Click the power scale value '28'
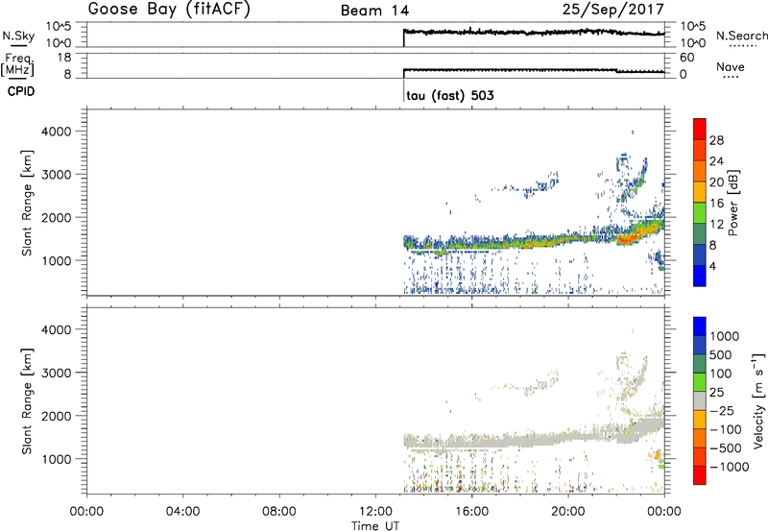This screenshot has height=532, width=768. (716, 140)
